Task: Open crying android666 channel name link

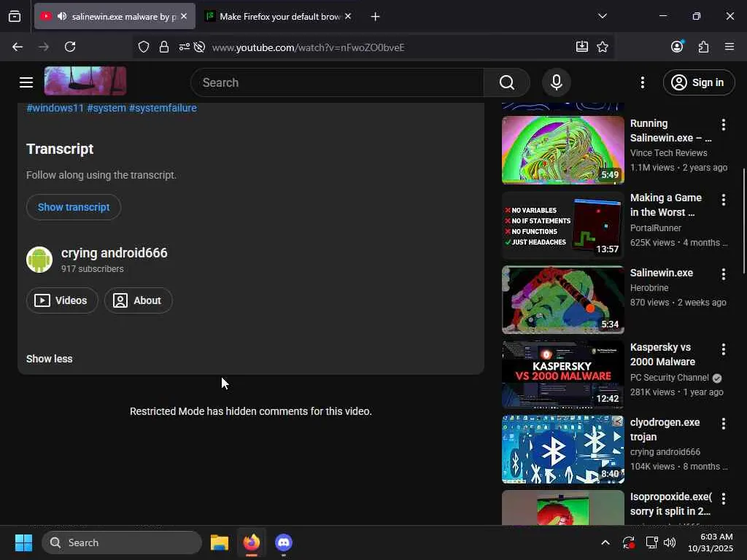Action: click(115, 253)
